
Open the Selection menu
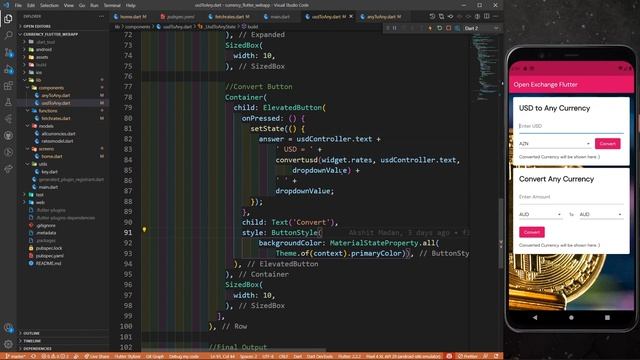[49, 5]
